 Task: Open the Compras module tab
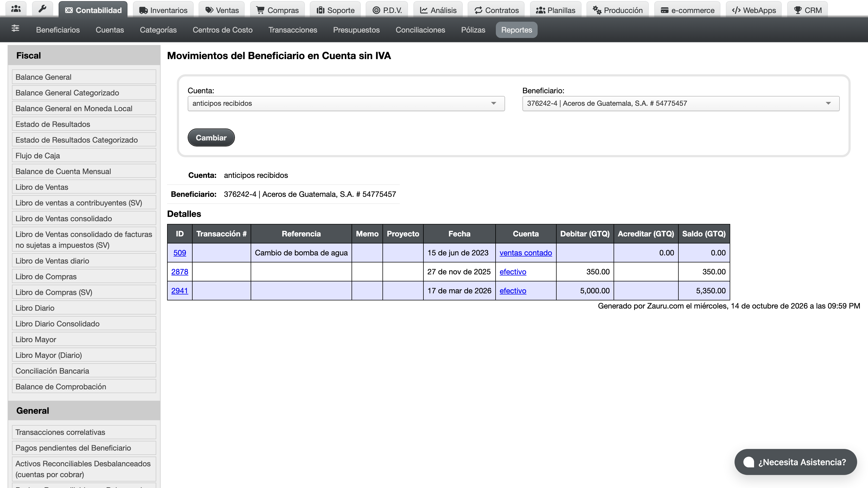point(278,10)
